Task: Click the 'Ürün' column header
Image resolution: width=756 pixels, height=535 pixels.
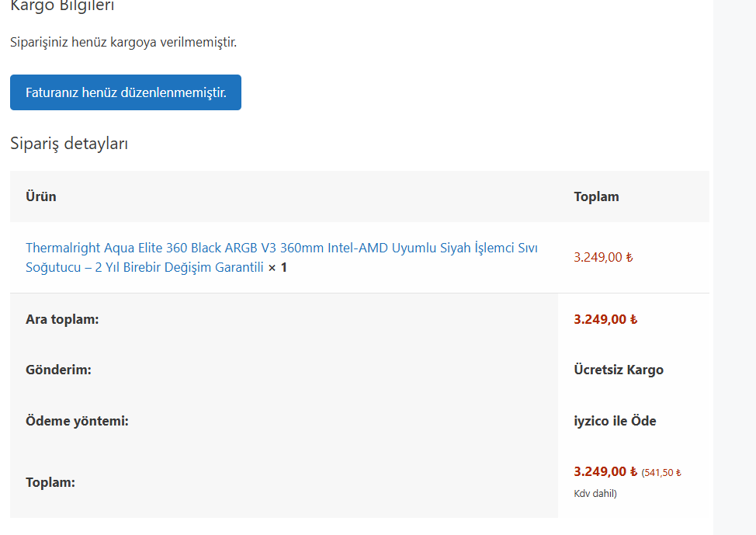Action: [x=41, y=196]
